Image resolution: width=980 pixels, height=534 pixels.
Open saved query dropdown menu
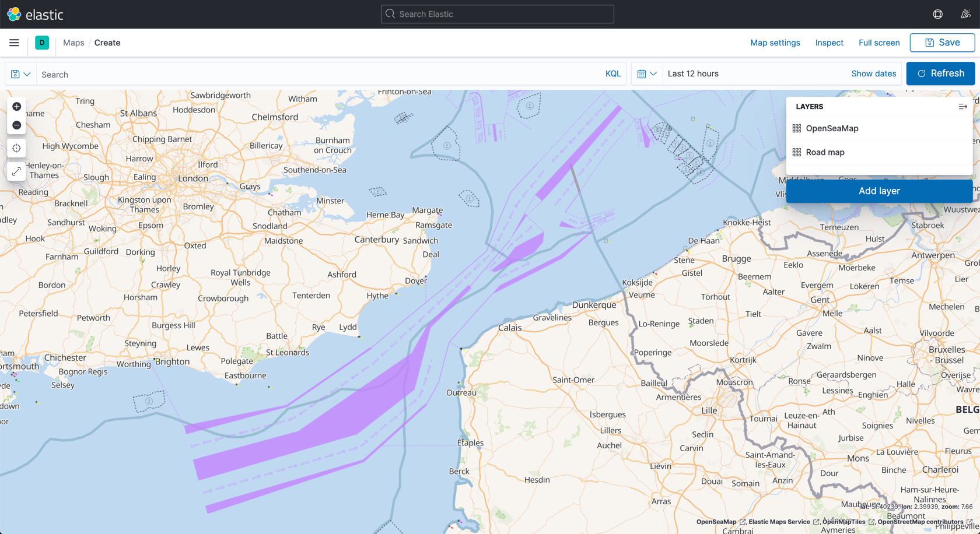coord(21,74)
